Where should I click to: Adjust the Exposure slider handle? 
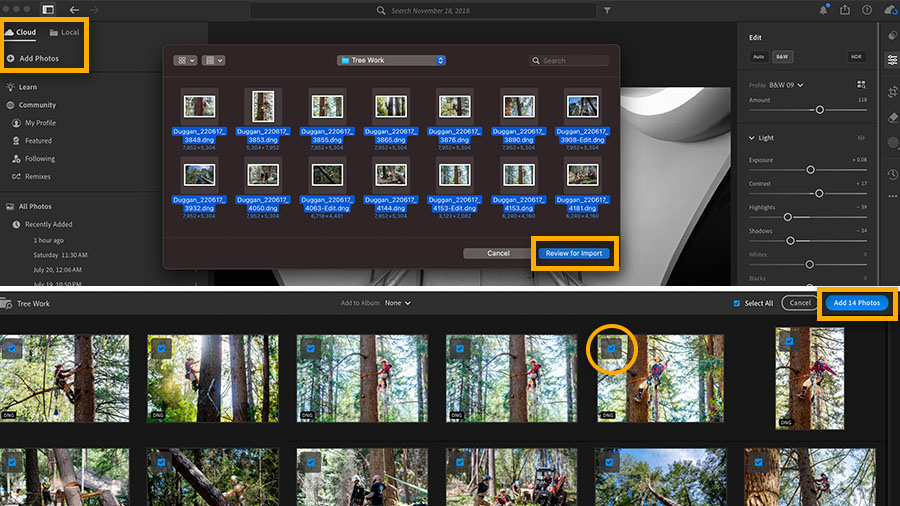coord(810,170)
